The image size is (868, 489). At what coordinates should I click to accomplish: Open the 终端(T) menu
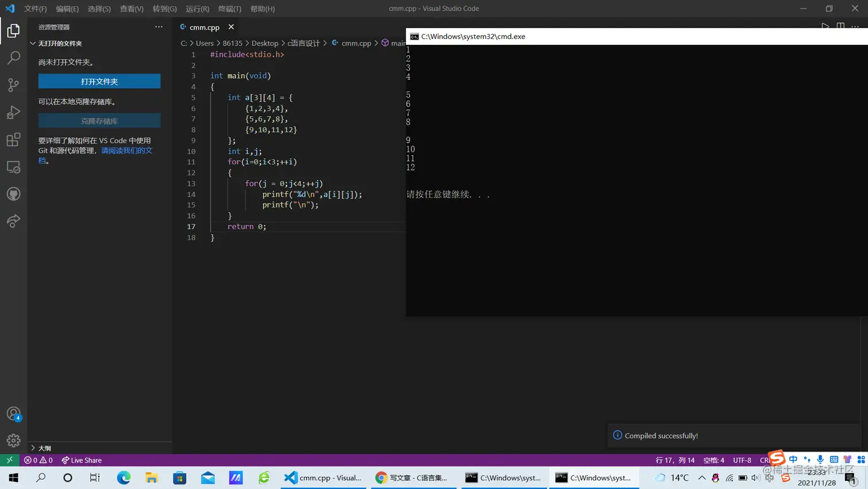(x=230, y=9)
